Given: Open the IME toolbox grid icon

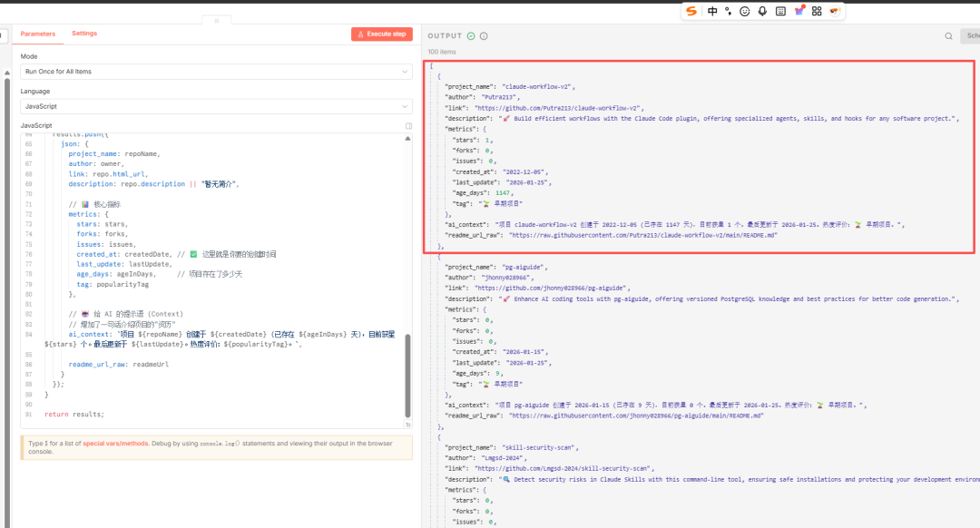Looking at the screenshot, I should click(x=817, y=11).
